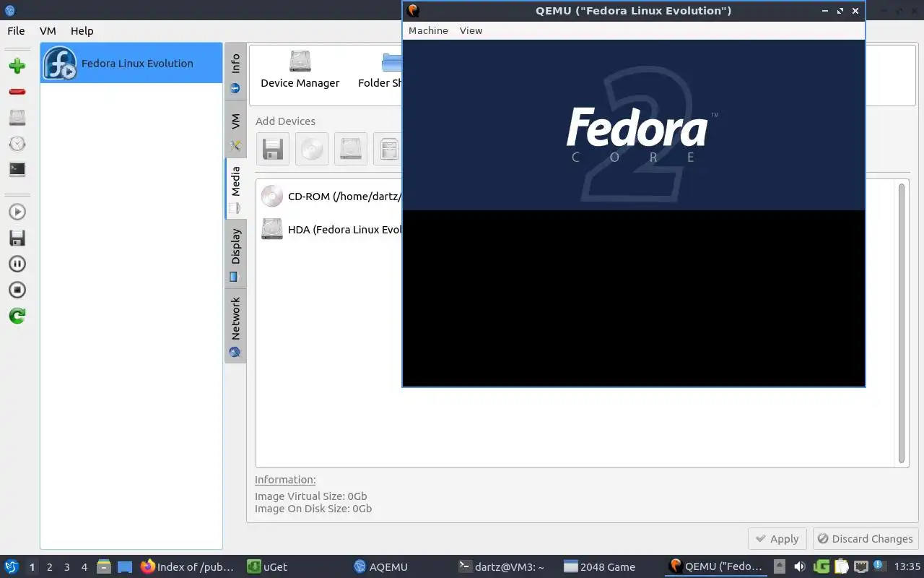
Task: Reset the VM with green refresh icon
Action: coord(17,316)
